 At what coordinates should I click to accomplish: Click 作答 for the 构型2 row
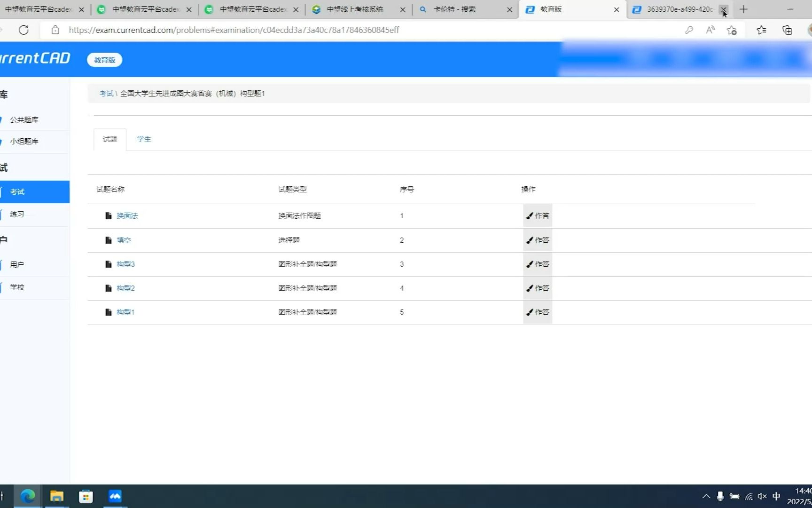coord(538,288)
